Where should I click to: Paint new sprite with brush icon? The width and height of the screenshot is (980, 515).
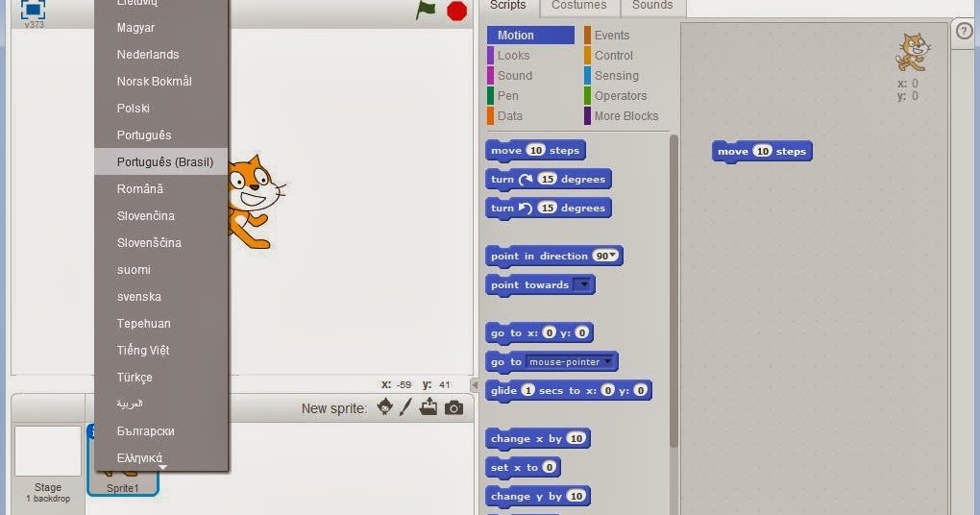point(405,407)
